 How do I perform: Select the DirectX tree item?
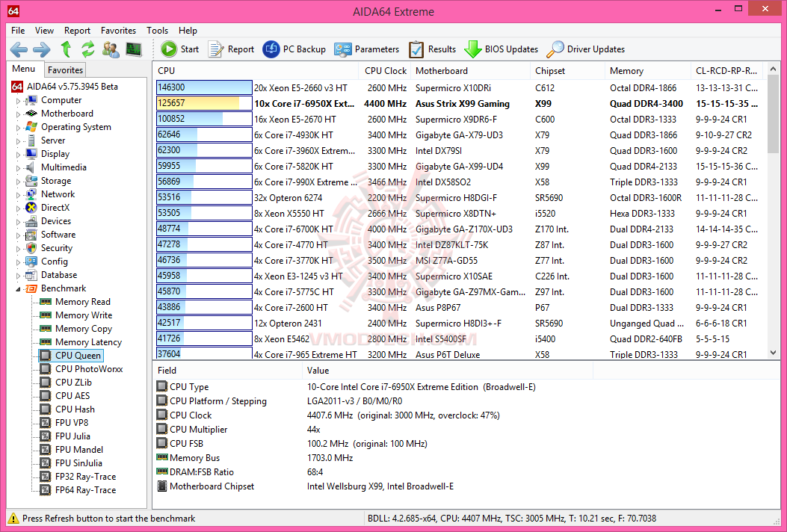[x=48, y=207]
